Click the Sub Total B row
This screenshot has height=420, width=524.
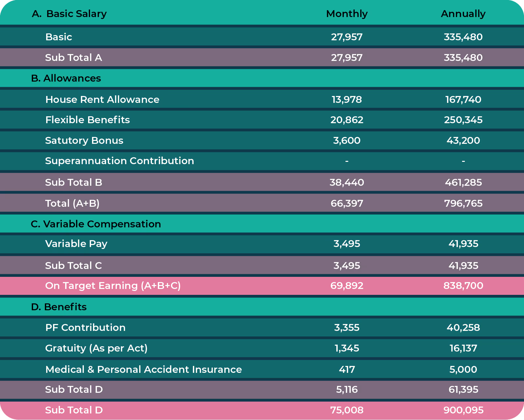[73, 182]
